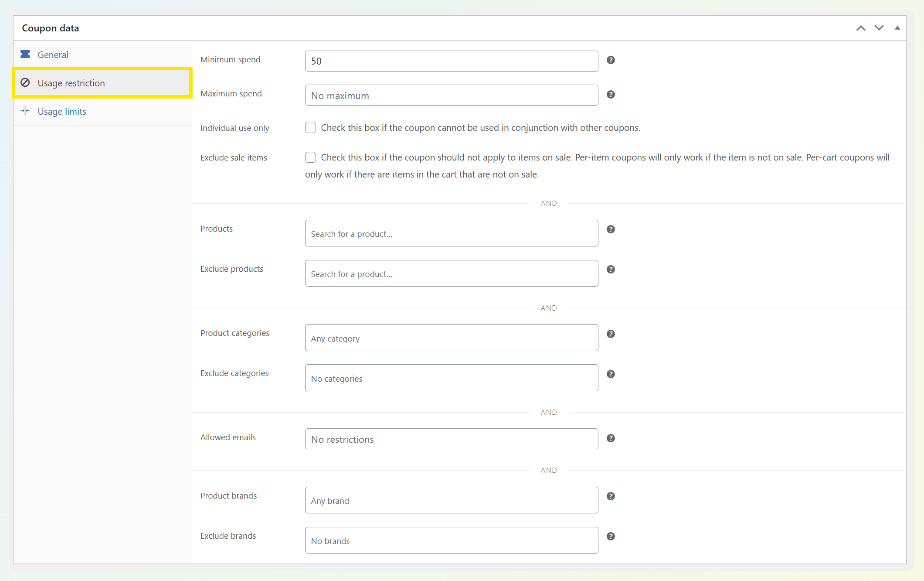Open the Product categories selector

pos(451,338)
